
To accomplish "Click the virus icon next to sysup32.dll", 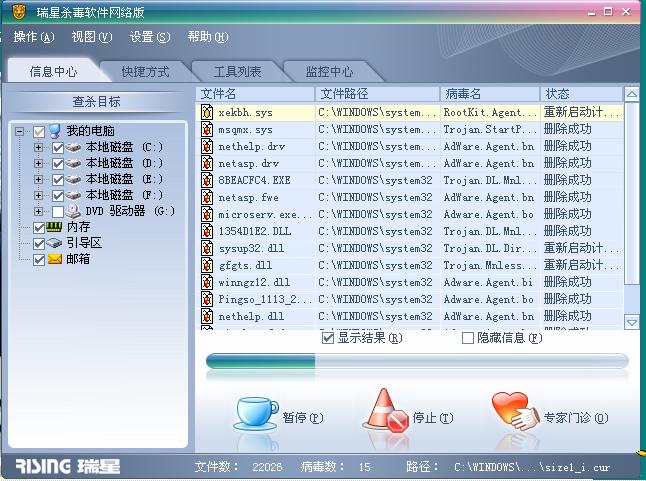I will [207, 248].
